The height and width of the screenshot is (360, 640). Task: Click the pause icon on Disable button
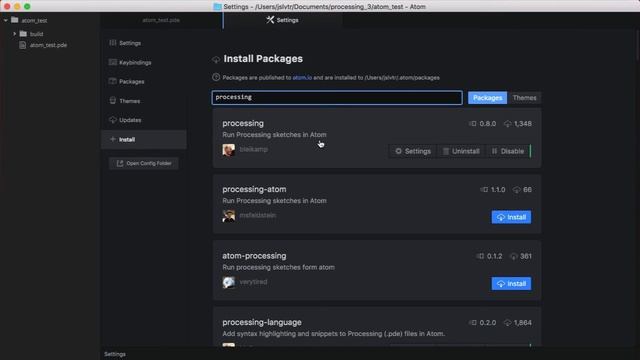494,151
